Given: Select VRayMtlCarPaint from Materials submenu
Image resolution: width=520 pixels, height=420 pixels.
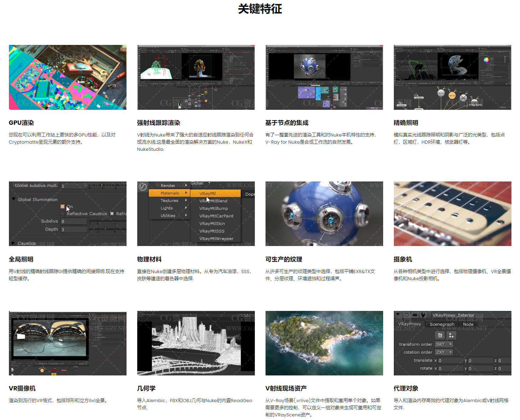Looking at the screenshot, I should (216, 216).
